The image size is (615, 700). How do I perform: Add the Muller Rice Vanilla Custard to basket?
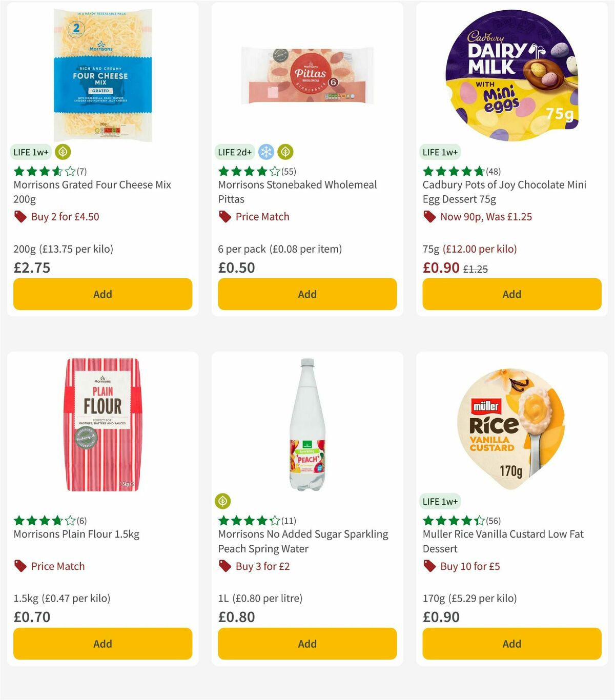pyautogui.click(x=511, y=644)
